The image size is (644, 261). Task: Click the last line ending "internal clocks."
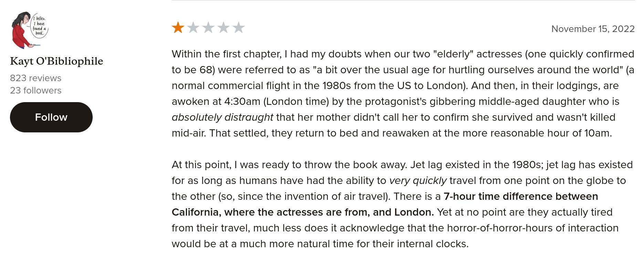tap(320, 244)
